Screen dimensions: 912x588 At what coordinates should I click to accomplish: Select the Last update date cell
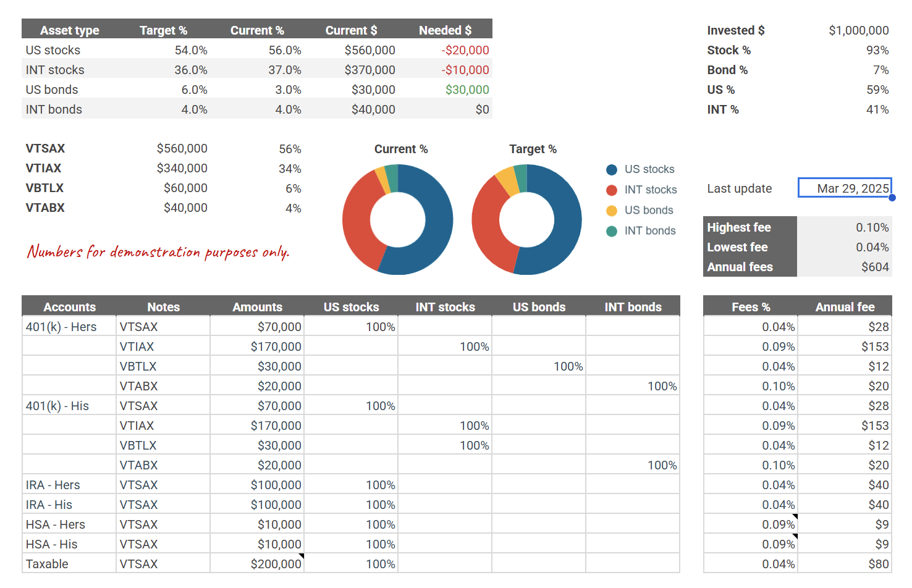pyautogui.click(x=845, y=188)
